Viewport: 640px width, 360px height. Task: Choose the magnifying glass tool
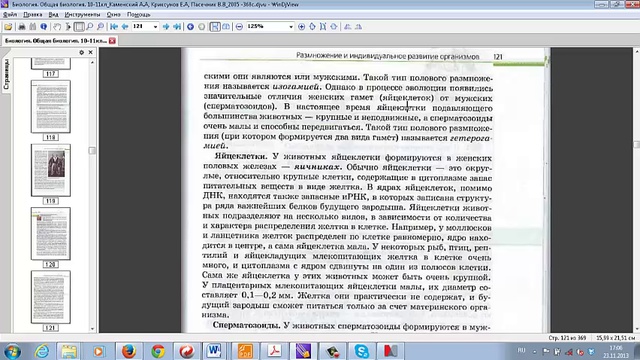89,27
